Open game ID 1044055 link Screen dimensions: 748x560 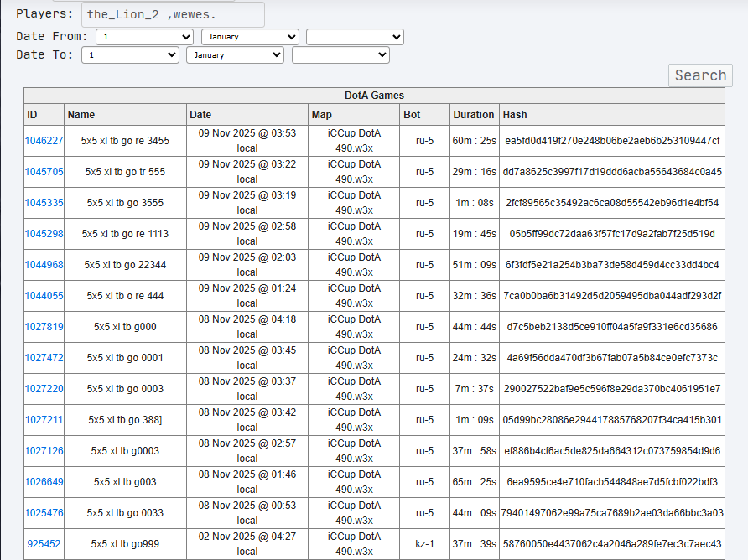point(44,296)
